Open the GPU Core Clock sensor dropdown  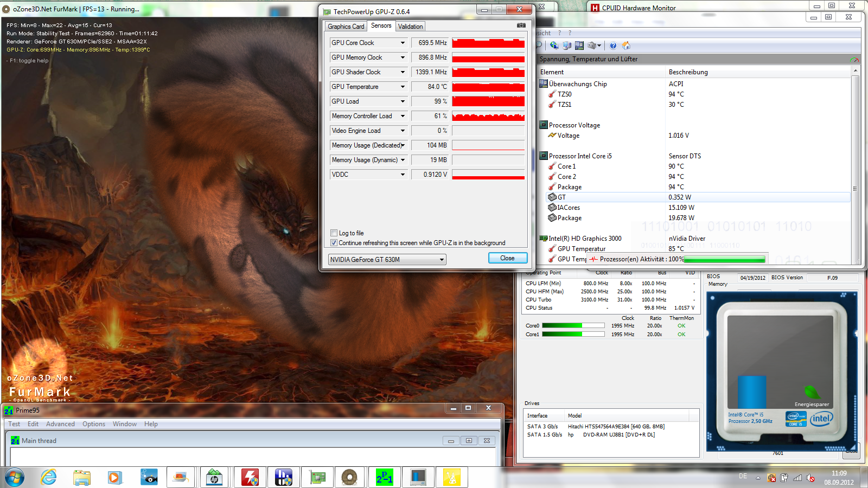[403, 43]
